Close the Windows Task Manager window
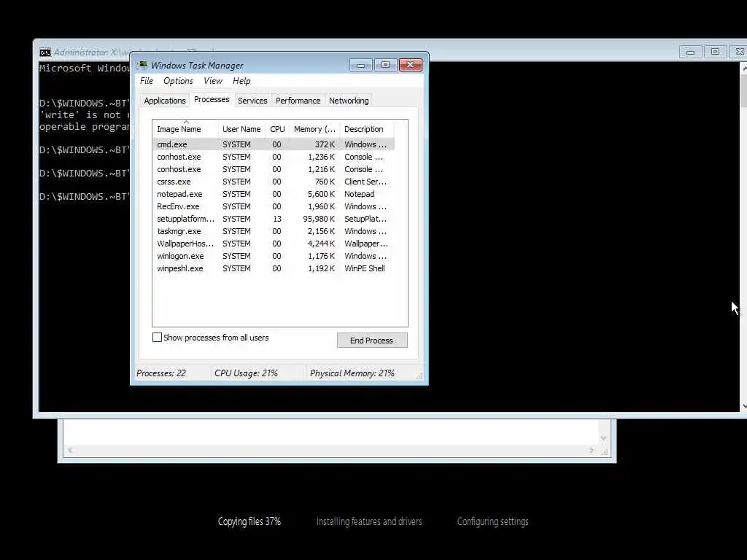The height and width of the screenshot is (560, 747). [410, 65]
